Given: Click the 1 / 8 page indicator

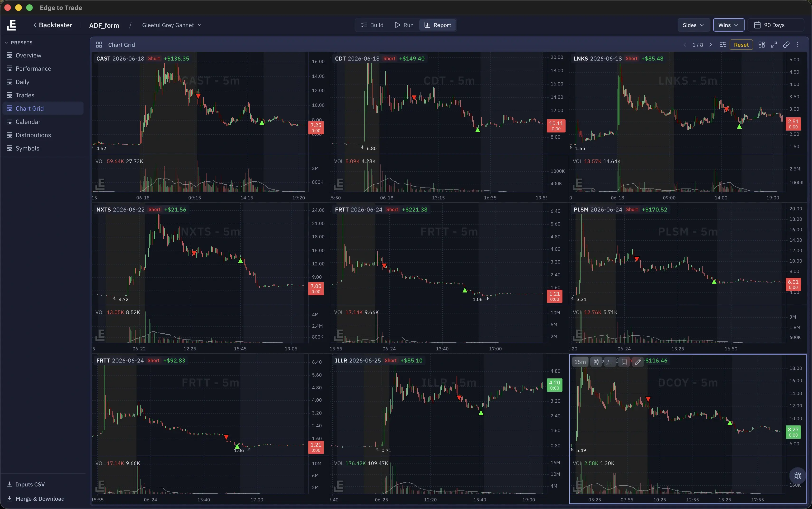Looking at the screenshot, I should click(x=698, y=45).
